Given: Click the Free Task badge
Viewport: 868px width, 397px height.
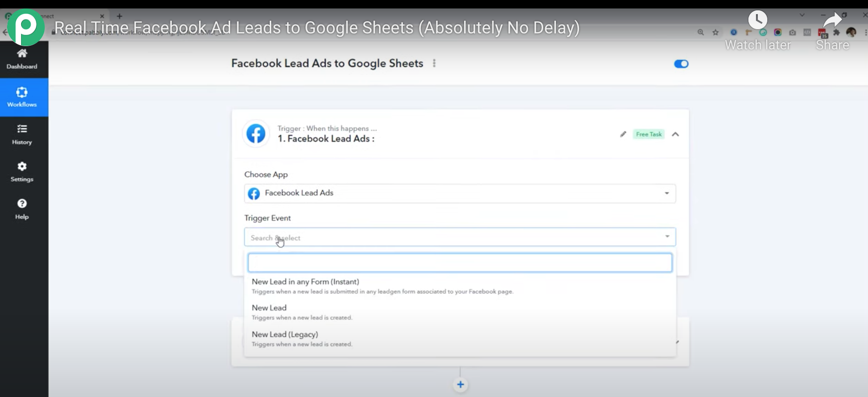Looking at the screenshot, I should click(649, 135).
